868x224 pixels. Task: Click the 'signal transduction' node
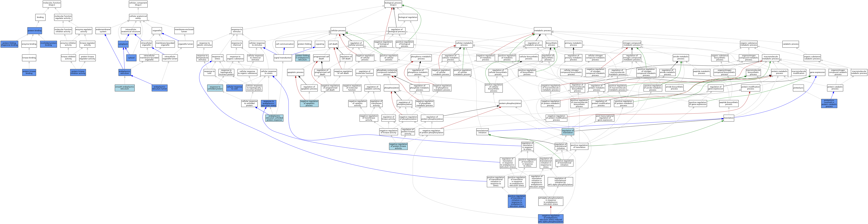click(x=283, y=58)
